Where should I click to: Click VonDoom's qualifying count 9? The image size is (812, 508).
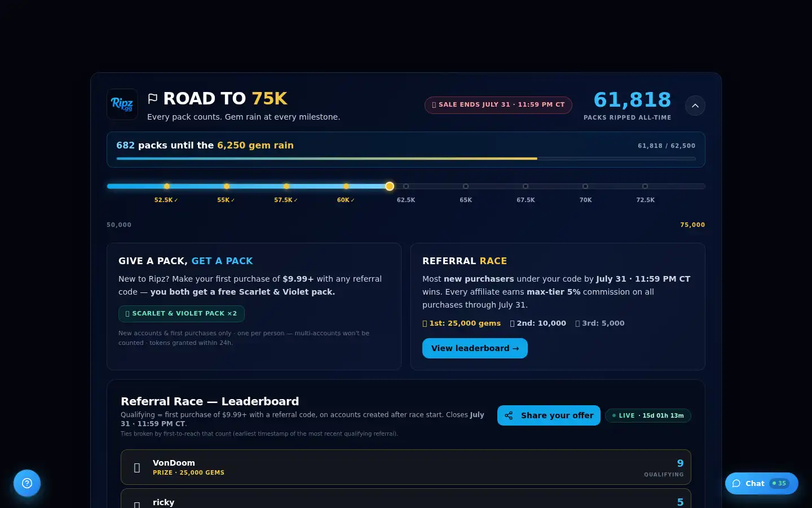(x=680, y=463)
